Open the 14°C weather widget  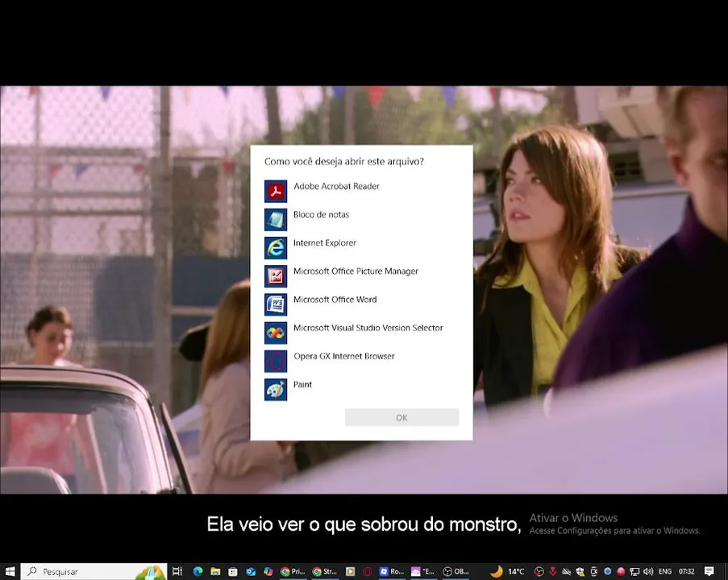point(508,571)
